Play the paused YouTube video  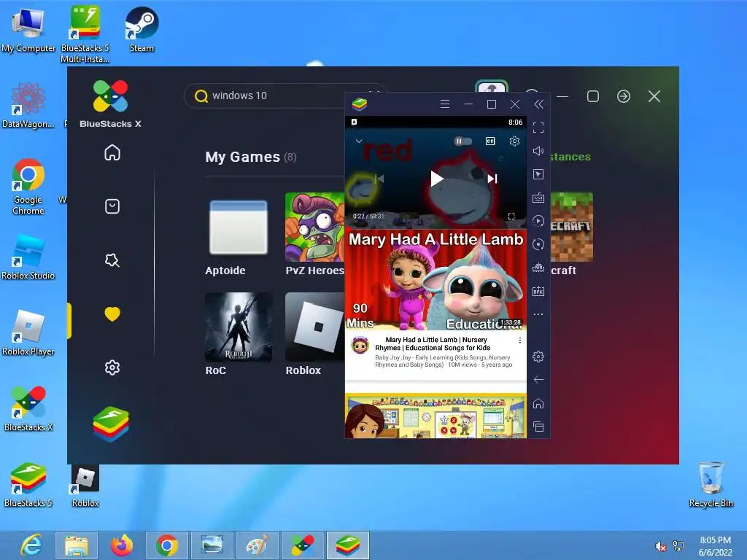coord(436,179)
